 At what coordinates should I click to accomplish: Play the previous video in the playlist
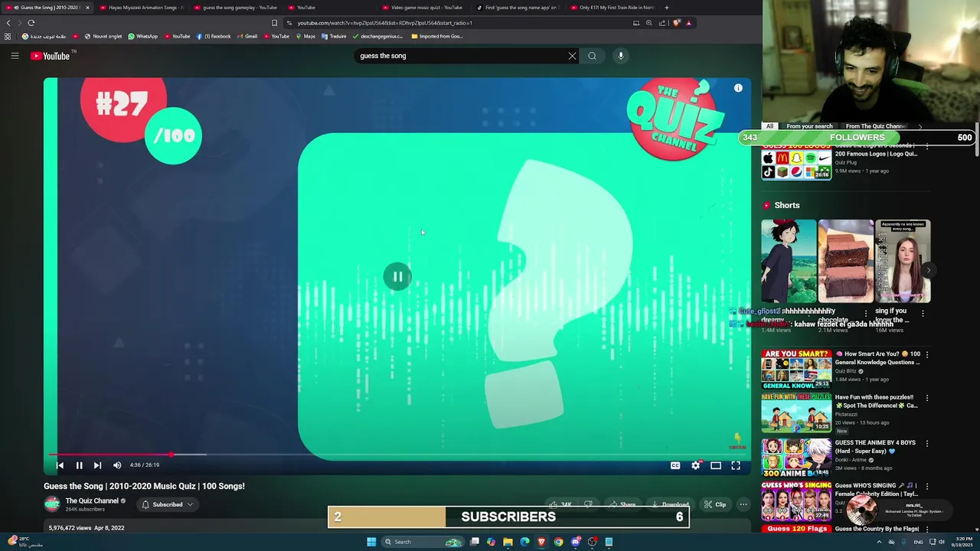click(x=60, y=465)
